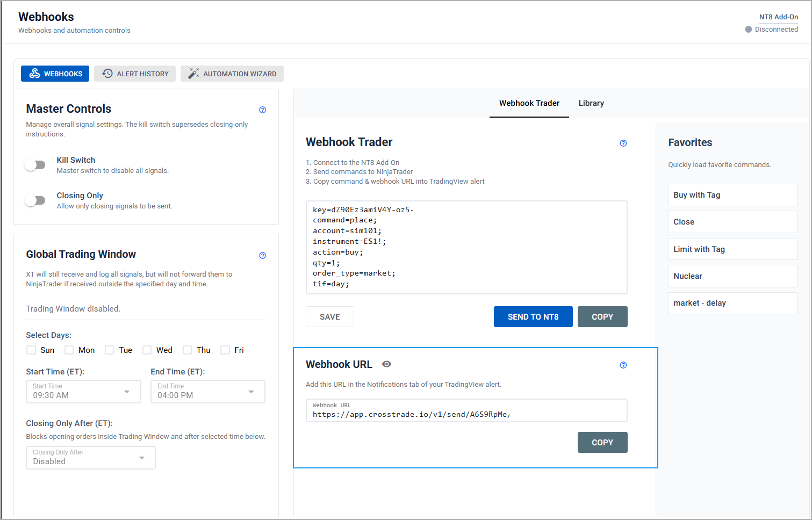Turn on the Closing Only toggle
Viewport: 812px width, 520px height.
[35, 200]
